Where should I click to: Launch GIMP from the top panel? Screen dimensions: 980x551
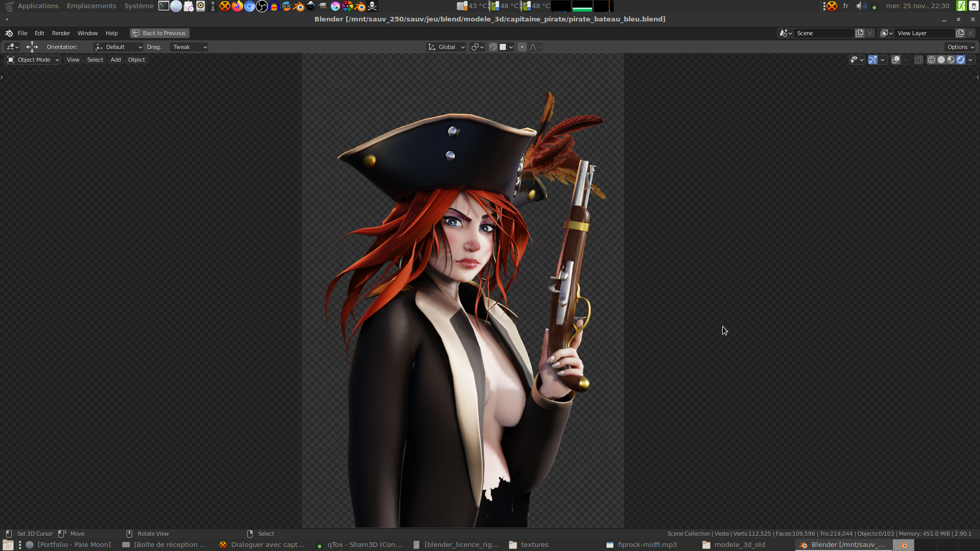coord(323,6)
